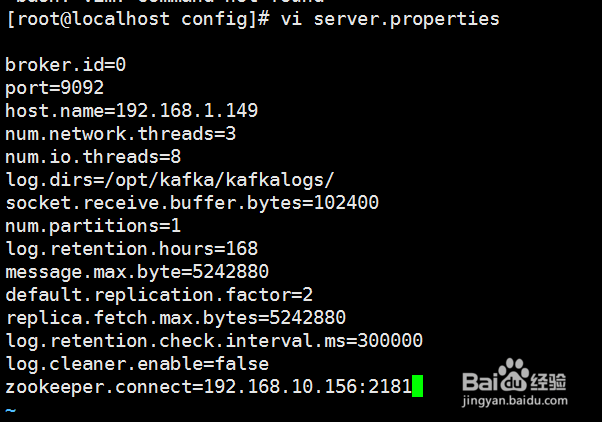Click the zookeeper.connect address line

click(208, 387)
